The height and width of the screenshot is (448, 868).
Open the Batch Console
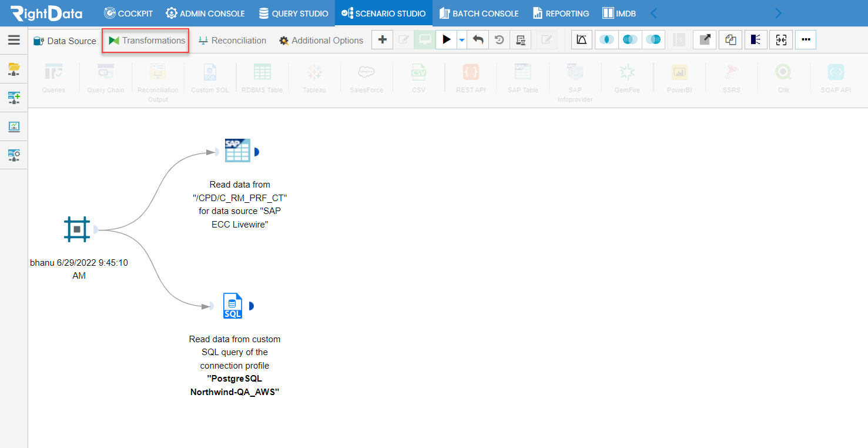pyautogui.click(x=478, y=13)
